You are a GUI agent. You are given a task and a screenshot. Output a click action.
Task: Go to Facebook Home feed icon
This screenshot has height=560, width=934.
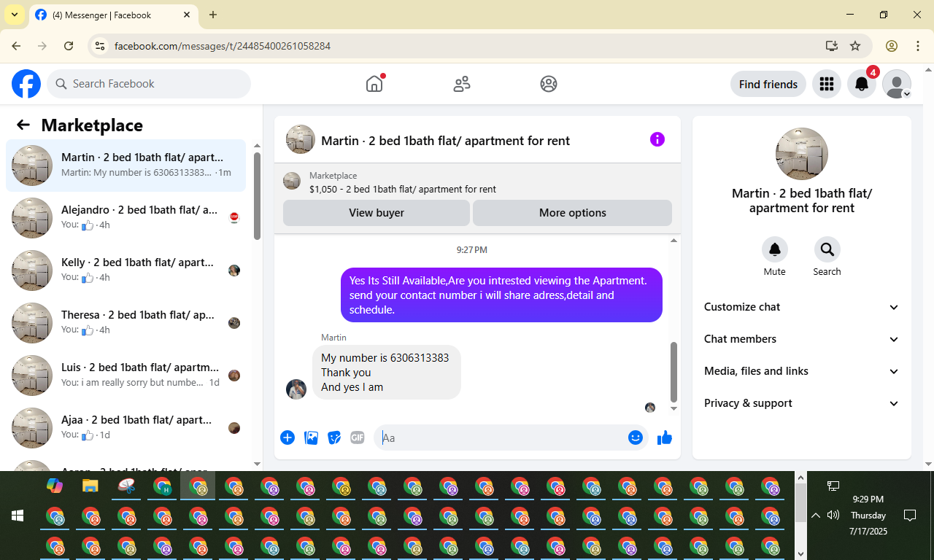click(x=374, y=84)
